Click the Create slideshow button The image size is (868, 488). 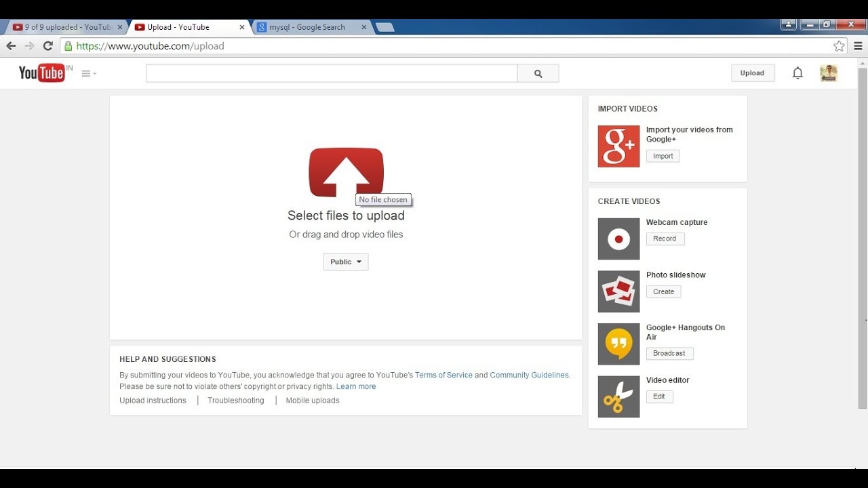click(663, 291)
